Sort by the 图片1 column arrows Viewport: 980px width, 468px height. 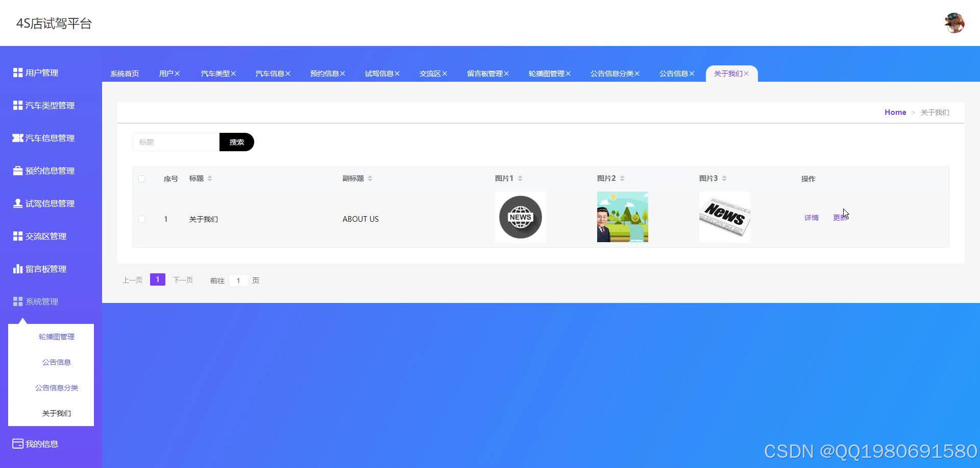[520, 178]
